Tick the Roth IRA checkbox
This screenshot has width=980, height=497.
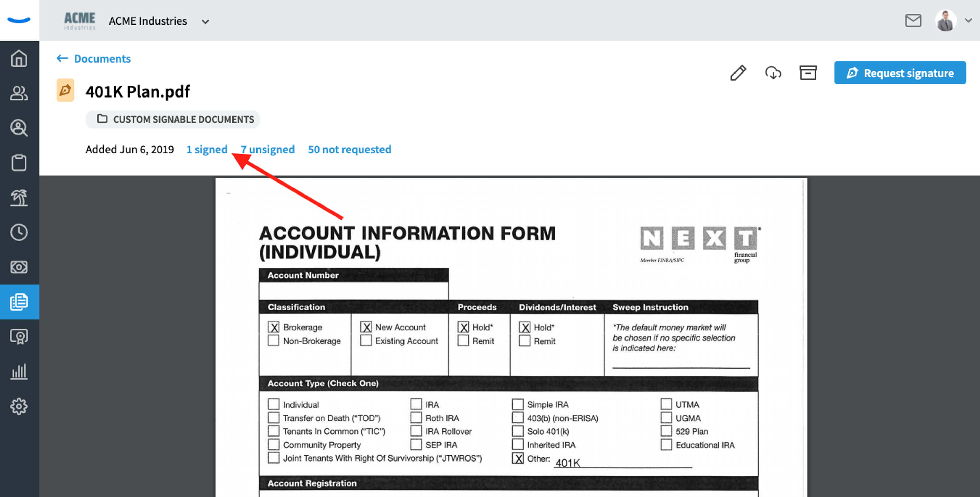(x=416, y=417)
